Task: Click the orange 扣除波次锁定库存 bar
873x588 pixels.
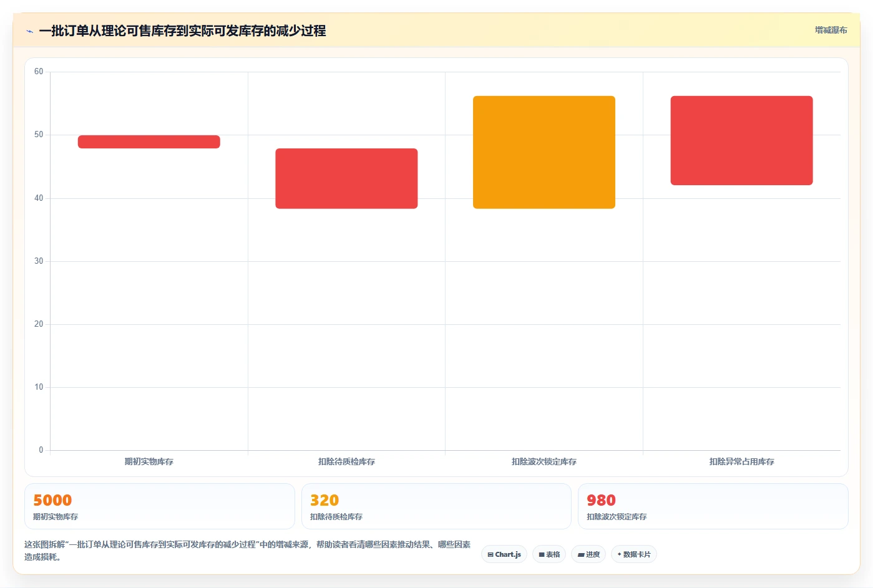Action: (x=544, y=152)
